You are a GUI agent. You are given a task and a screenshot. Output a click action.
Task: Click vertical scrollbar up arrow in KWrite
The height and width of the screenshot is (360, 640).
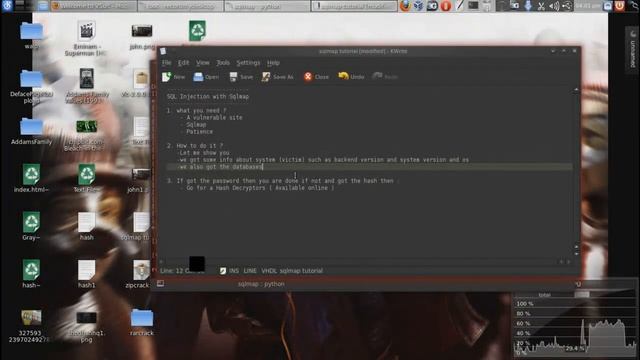pos(576,89)
